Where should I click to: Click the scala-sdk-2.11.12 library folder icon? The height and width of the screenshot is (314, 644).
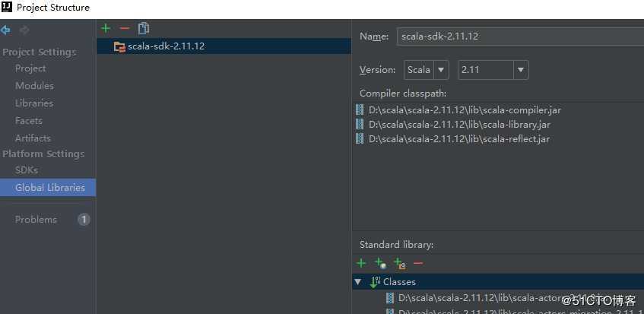click(x=119, y=47)
